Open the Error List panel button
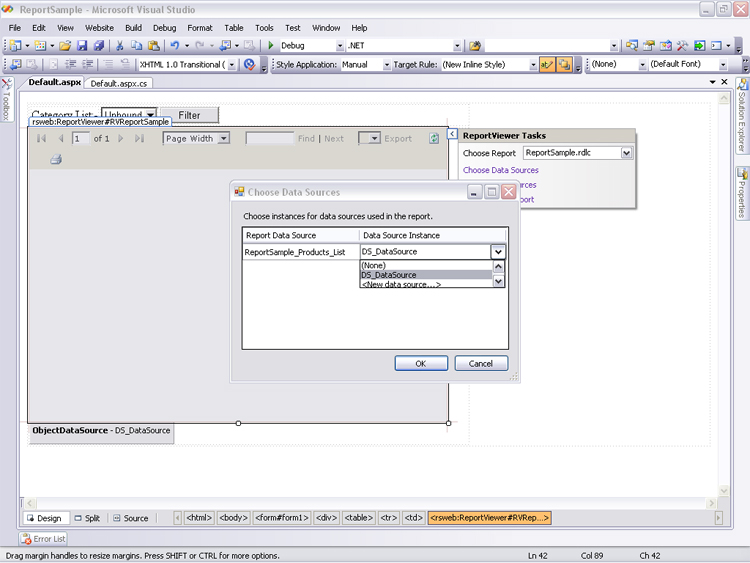 tap(43, 539)
